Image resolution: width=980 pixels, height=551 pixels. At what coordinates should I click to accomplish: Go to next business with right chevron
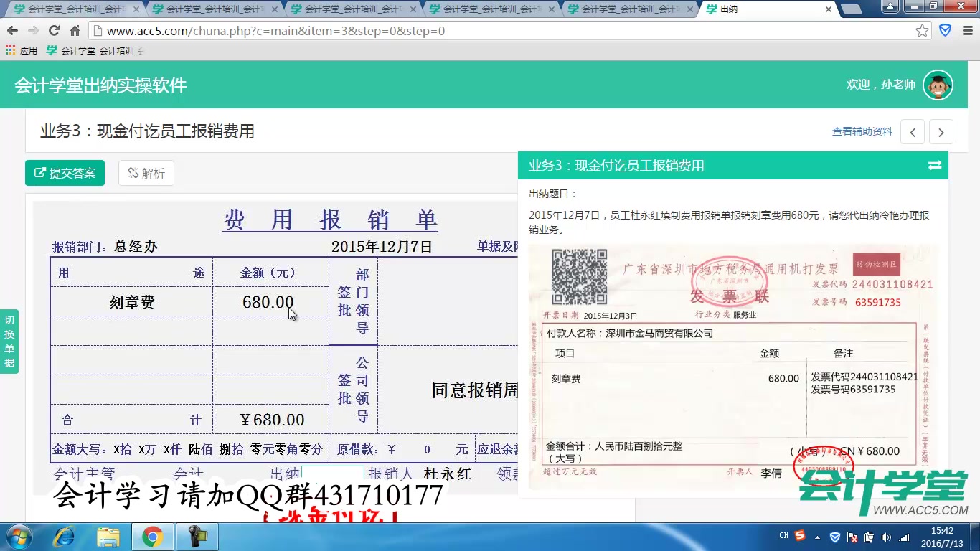[x=941, y=132]
